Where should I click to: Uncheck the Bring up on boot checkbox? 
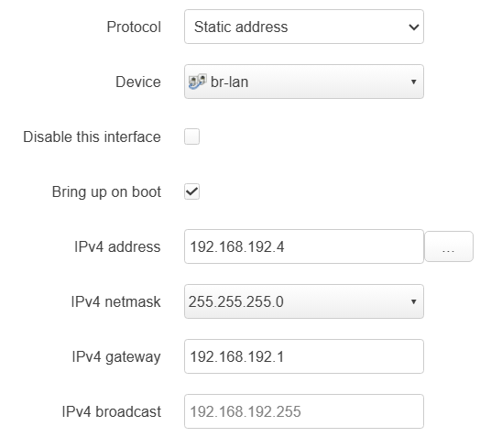[192, 191]
